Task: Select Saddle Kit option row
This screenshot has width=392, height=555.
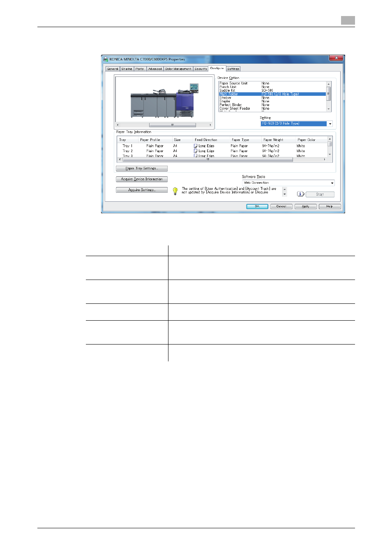Action: 272,90
